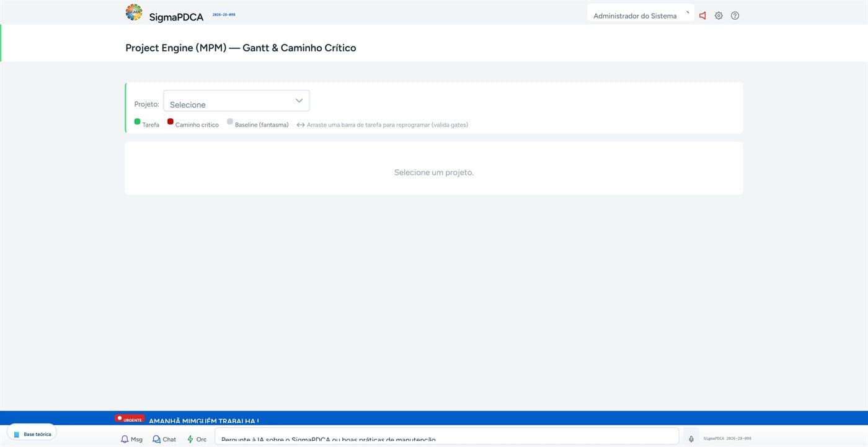The width and height of the screenshot is (868, 447).
Task: Click the version label beside SigmaPDCA logo
Action: coord(224,14)
